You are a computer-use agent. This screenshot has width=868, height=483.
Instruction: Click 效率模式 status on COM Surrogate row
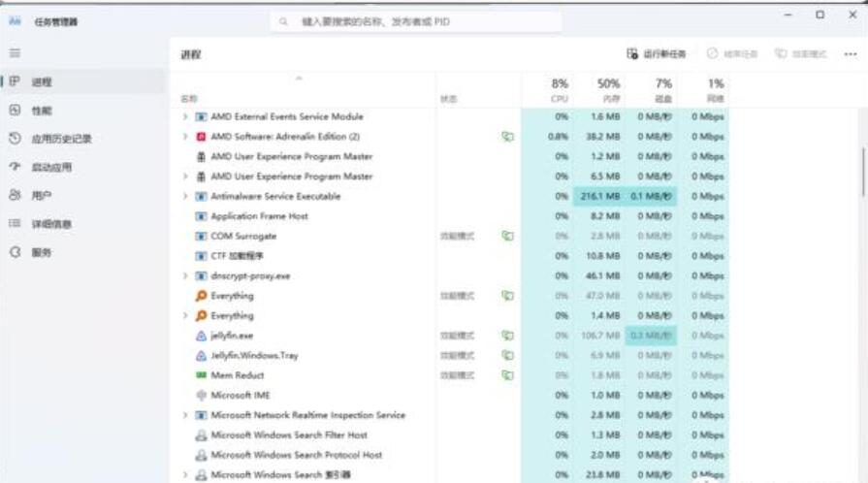click(x=457, y=236)
